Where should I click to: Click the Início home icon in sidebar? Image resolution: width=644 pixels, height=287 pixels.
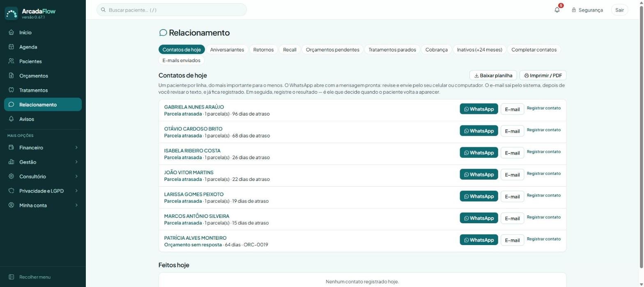pyautogui.click(x=11, y=32)
